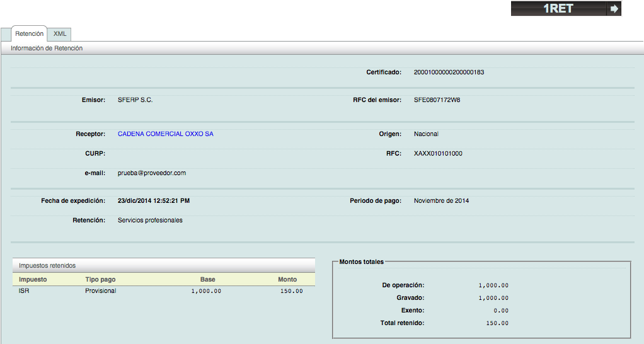Click the Impuestos retenidos panel header
This screenshot has height=344, width=644.
pos(47,266)
